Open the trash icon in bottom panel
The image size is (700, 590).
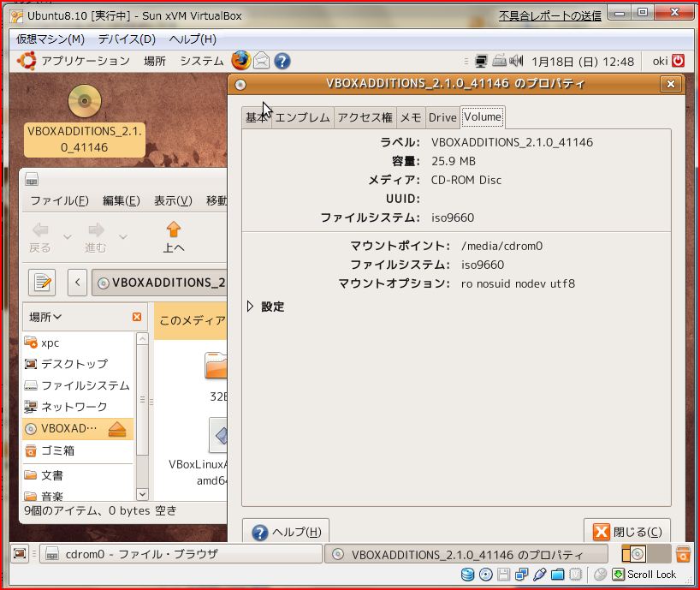pos(683,554)
